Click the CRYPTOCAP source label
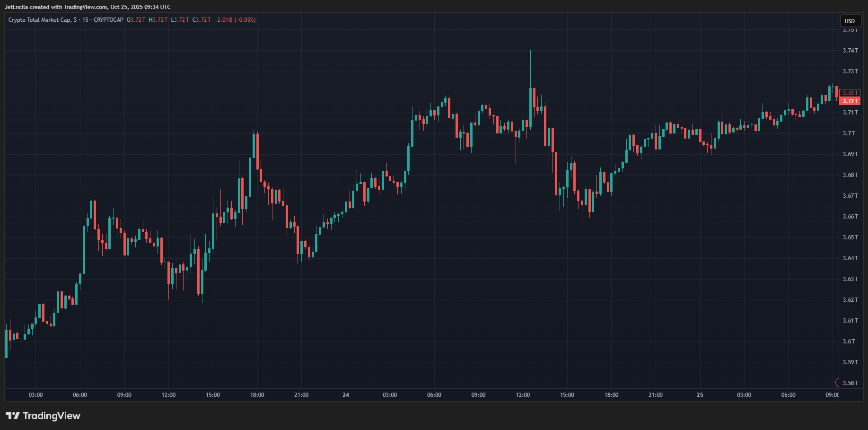 [x=108, y=20]
